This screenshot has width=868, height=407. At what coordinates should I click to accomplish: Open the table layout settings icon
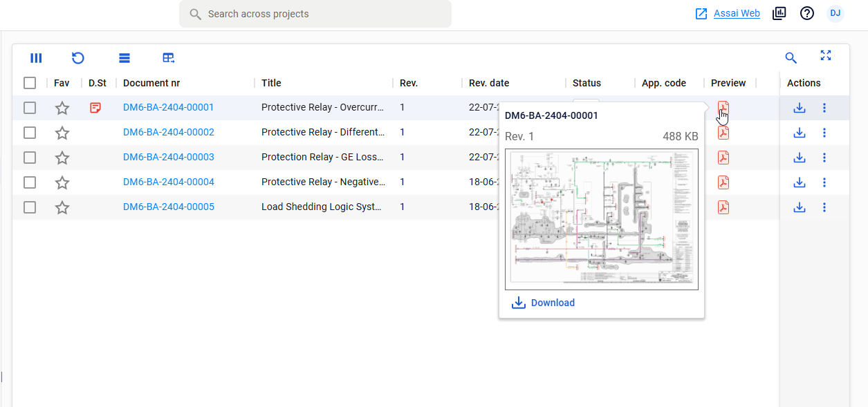pos(169,58)
